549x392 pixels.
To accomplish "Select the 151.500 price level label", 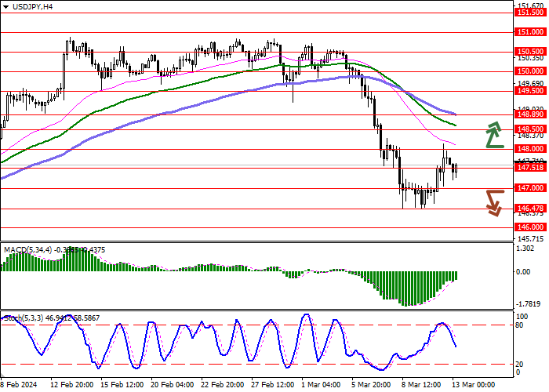I will coord(530,13).
